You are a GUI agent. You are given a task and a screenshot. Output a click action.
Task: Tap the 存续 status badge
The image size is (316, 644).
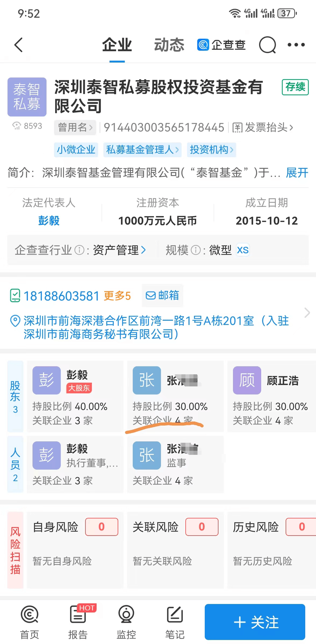point(295,87)
